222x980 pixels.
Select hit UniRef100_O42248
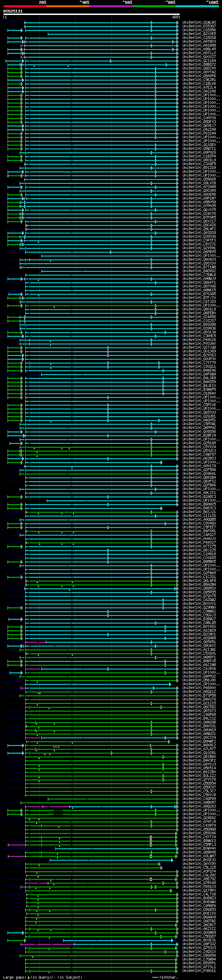199,91
